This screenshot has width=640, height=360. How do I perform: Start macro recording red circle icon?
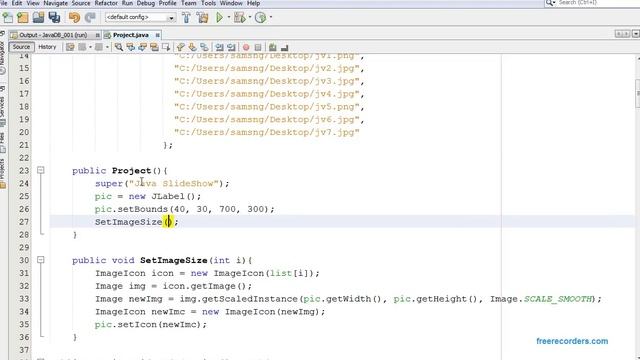point(246,47)
